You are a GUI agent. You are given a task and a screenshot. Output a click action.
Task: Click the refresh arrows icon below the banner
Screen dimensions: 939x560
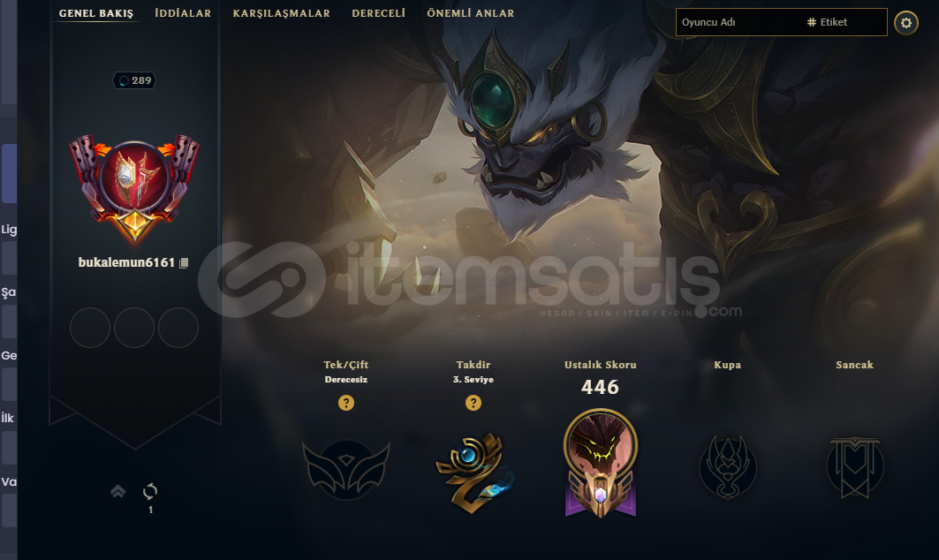[150, 492]
